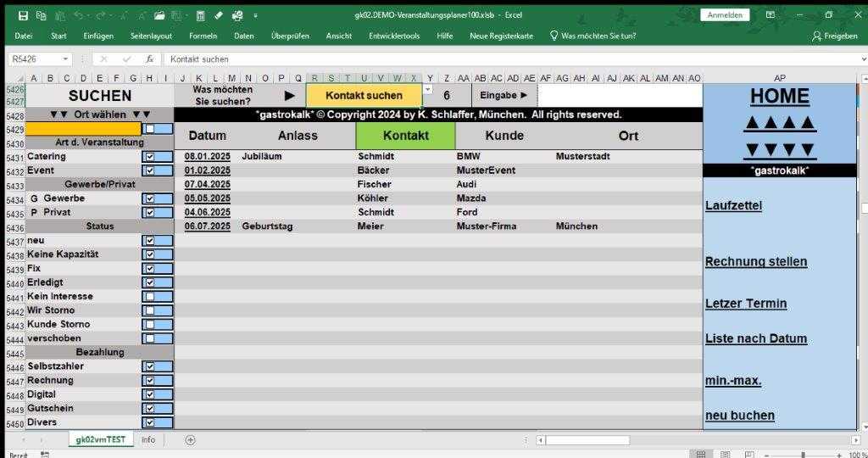
Task: Click the eraser icon in quick access toolbar
Action: 219,15
